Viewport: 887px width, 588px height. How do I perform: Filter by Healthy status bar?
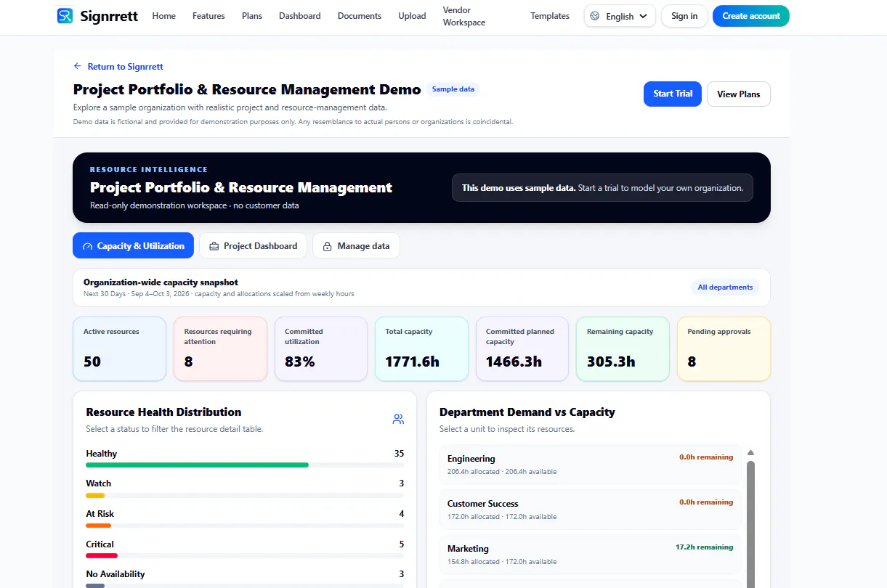tap(245, 458)
